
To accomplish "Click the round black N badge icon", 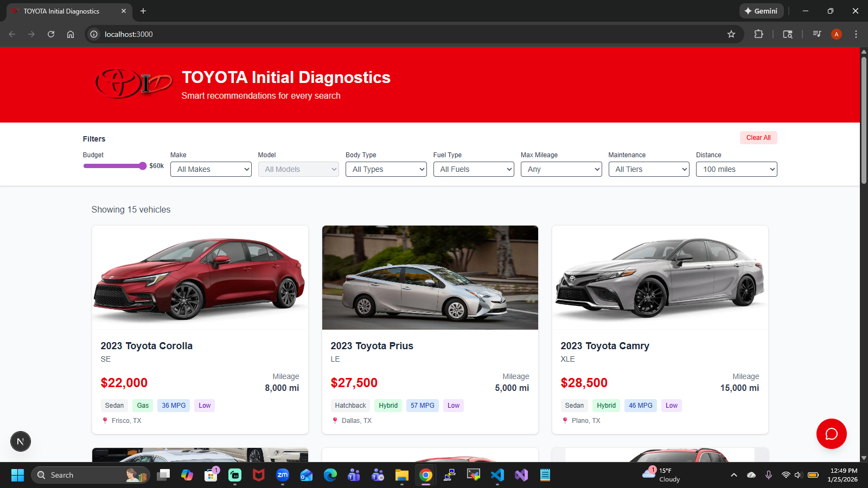I will [21, 441].
